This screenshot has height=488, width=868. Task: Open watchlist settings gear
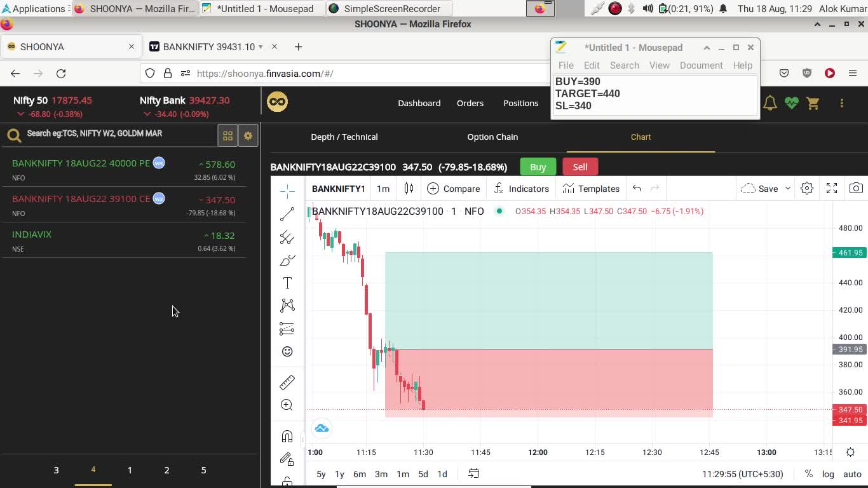248,135
